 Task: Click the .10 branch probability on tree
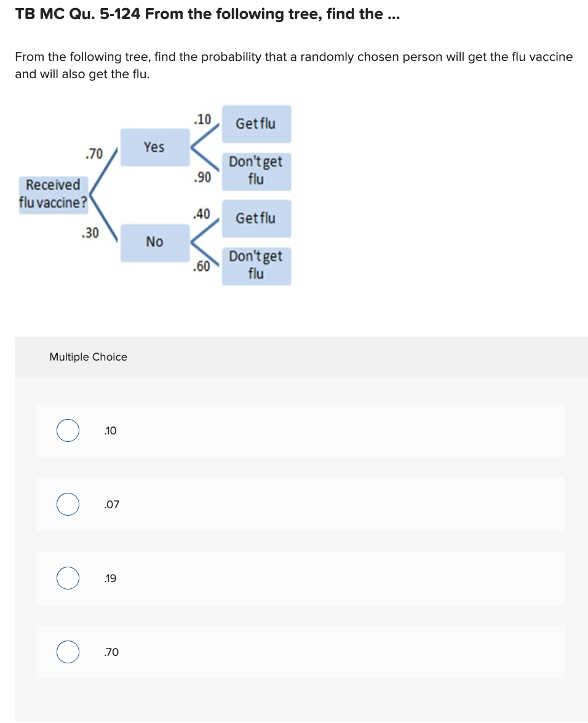point(202,119)
